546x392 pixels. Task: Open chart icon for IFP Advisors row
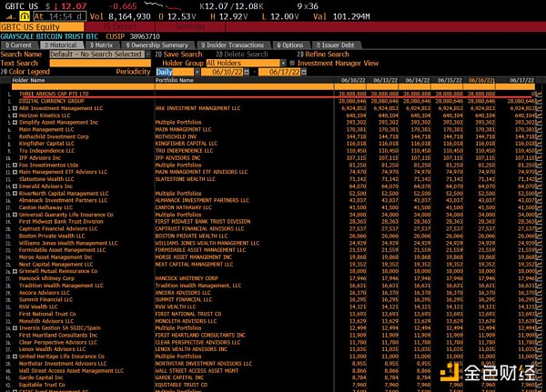tap(539, 158)
